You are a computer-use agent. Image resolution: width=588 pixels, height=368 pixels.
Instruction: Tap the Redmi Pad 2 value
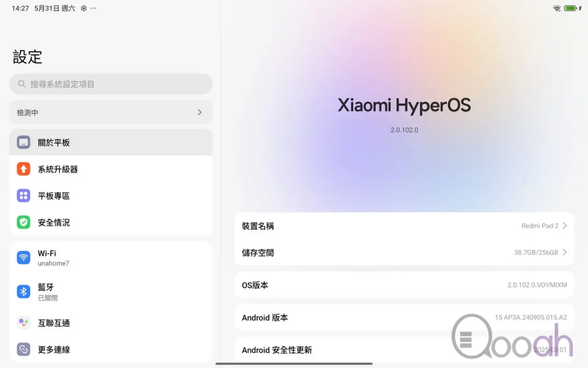point(540,226)
